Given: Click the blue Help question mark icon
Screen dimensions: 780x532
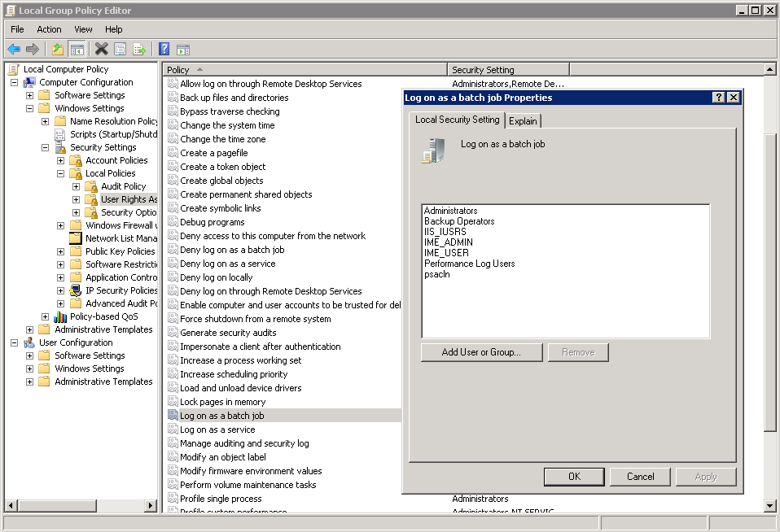Looking at the screenshot, I should [164, 49].
